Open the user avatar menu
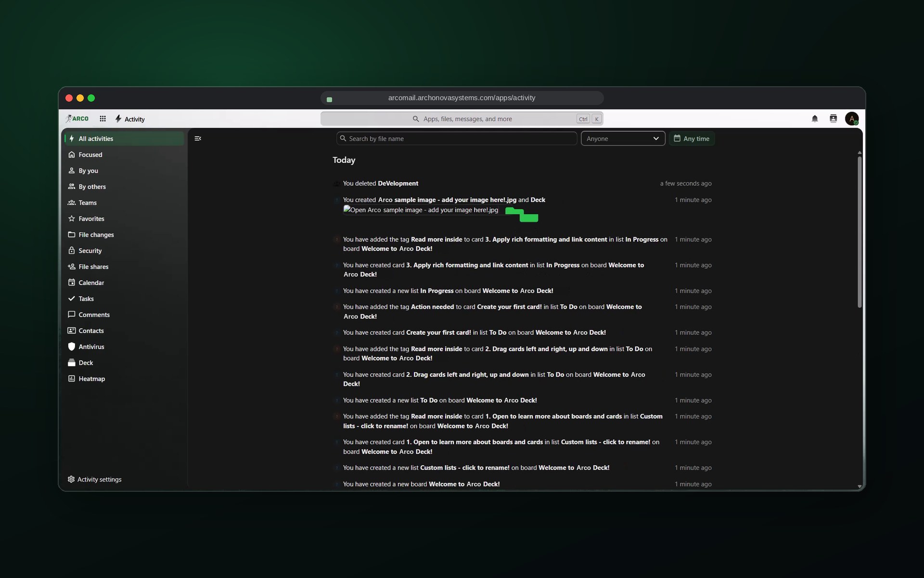Image resolution: width=924 pixels, height=578 pixels. [852, 118]
